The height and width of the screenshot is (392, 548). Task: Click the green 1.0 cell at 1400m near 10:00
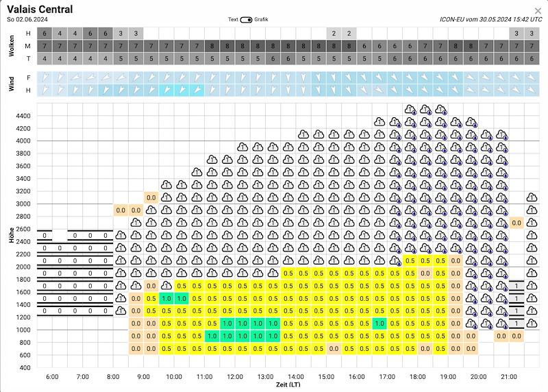coord(166,298)
